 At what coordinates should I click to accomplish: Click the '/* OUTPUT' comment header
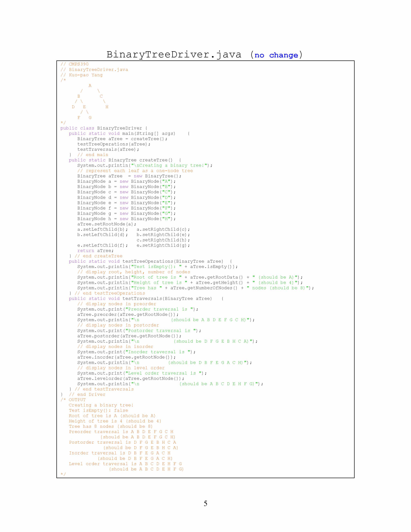point(73,400)
